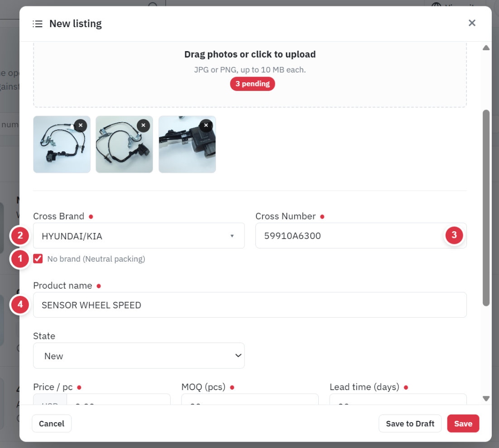Click the Lead time (days) input field
499x448 pixels.
(x=398, y=399)
